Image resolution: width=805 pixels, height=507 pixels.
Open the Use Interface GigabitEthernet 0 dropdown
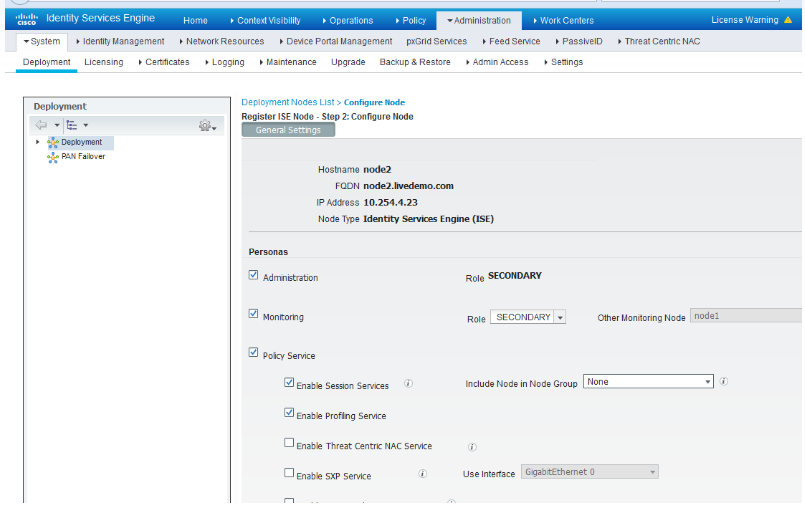click(x=589, y=472)
